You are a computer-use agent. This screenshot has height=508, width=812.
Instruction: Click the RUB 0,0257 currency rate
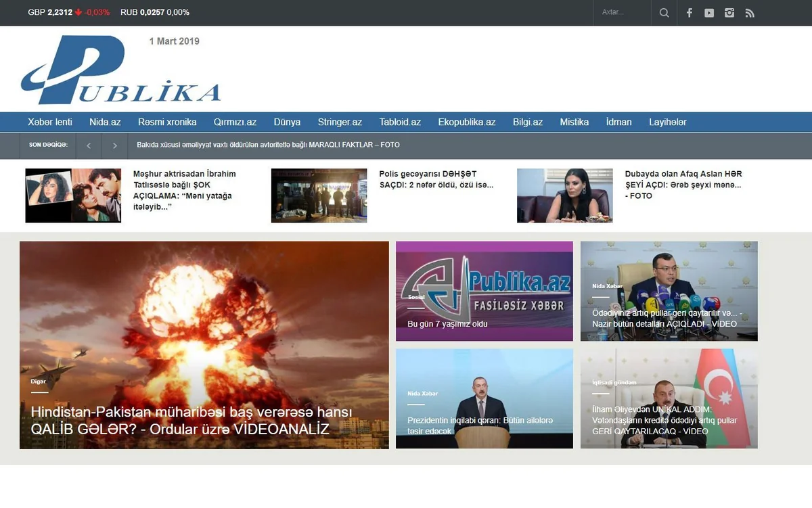tap(155, 12)
